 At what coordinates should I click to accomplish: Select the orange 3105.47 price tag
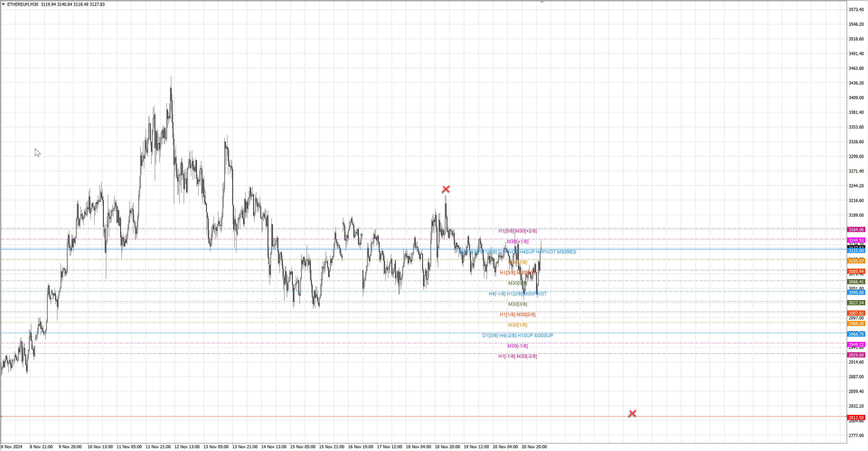(856, 261)
